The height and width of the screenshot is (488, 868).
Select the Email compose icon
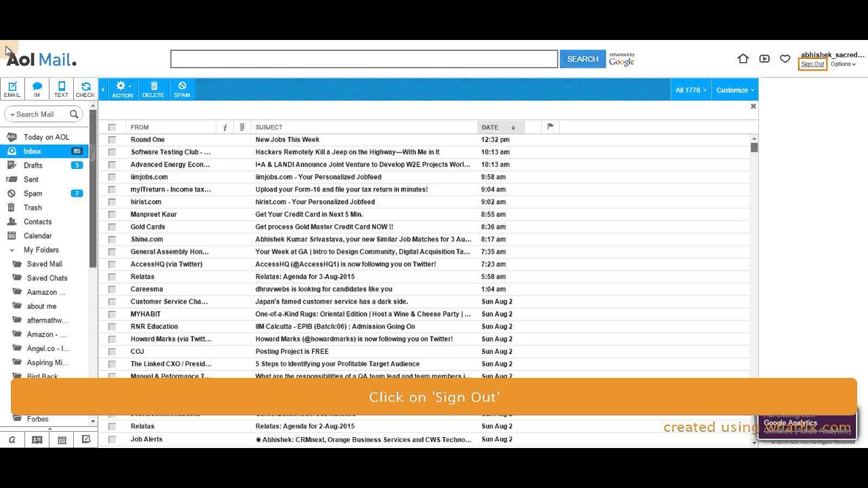point(12,88)
